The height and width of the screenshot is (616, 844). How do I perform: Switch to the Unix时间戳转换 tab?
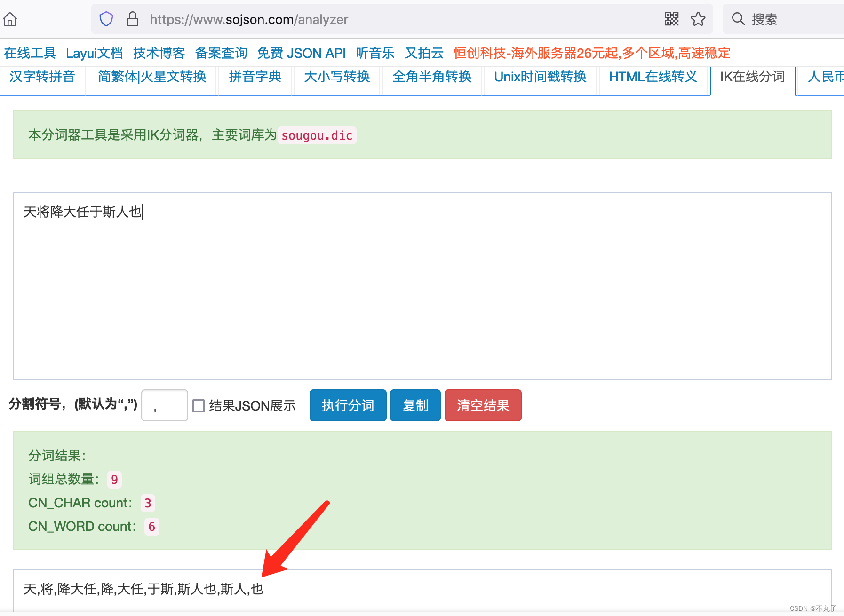coord(540,77)
